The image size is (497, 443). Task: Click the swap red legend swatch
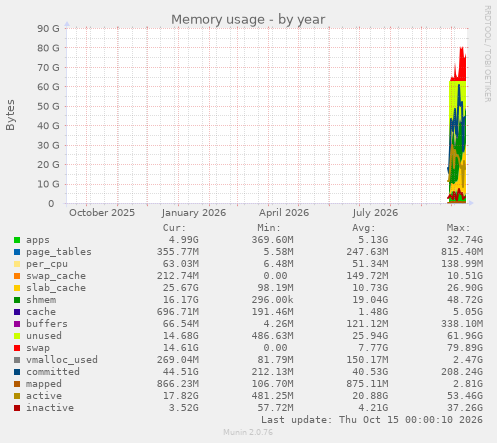point(17,348)
